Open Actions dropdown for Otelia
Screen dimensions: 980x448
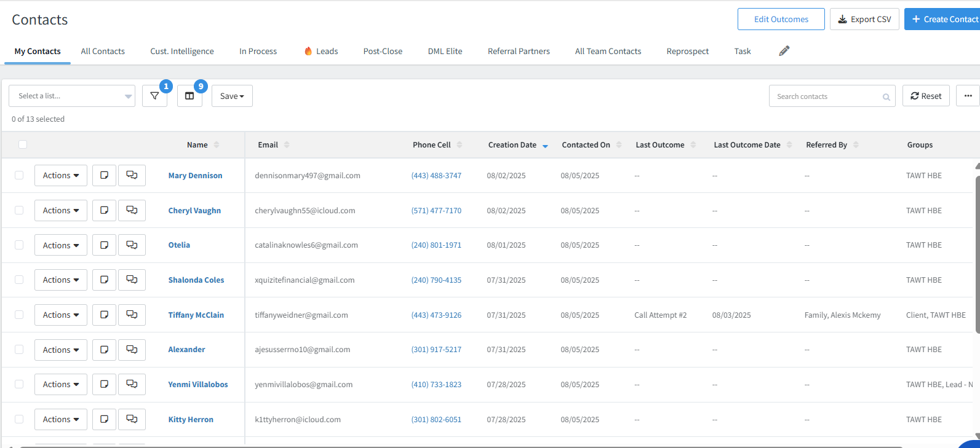(60, 245)
